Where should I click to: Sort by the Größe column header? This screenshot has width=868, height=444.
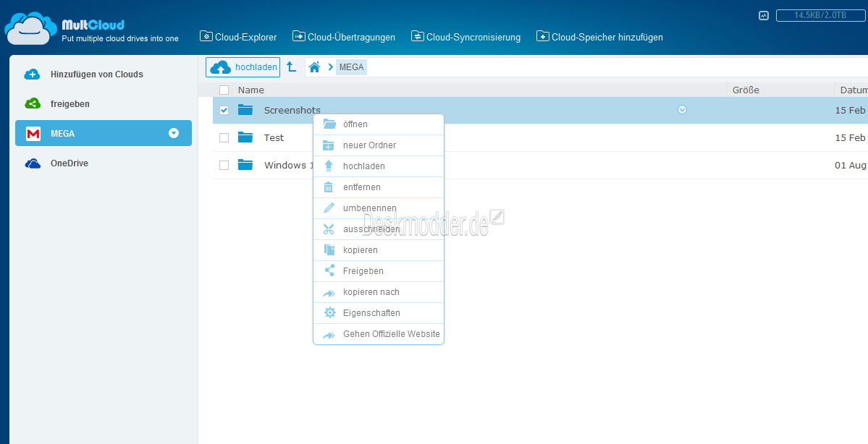point(746,90)
